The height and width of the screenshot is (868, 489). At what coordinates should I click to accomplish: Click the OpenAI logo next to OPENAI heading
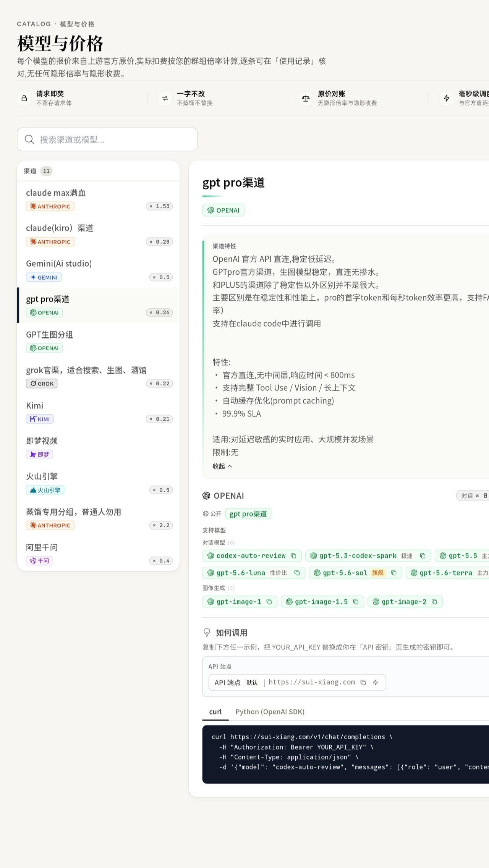tap(206, 496)
